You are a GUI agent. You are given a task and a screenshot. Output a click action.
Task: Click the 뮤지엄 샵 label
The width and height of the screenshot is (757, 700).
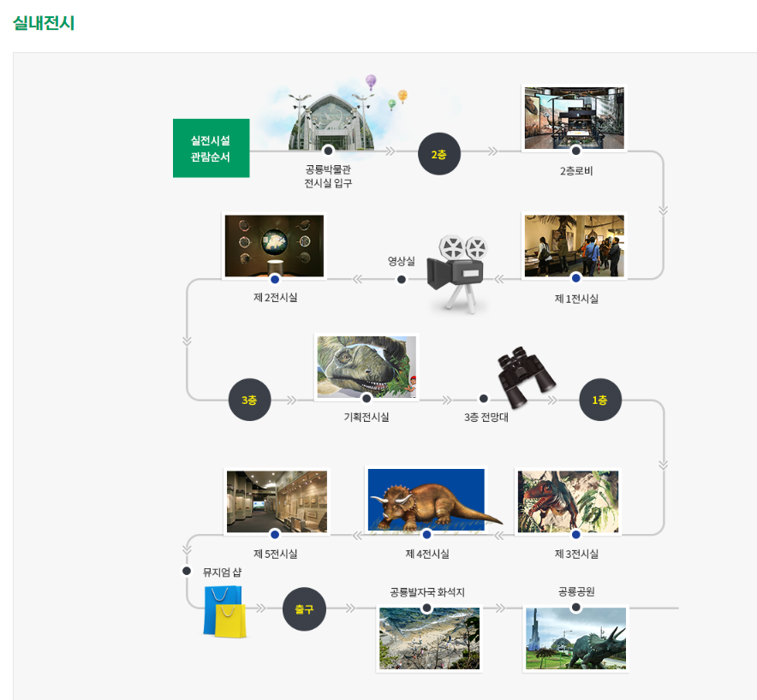[x=222, y=572]
